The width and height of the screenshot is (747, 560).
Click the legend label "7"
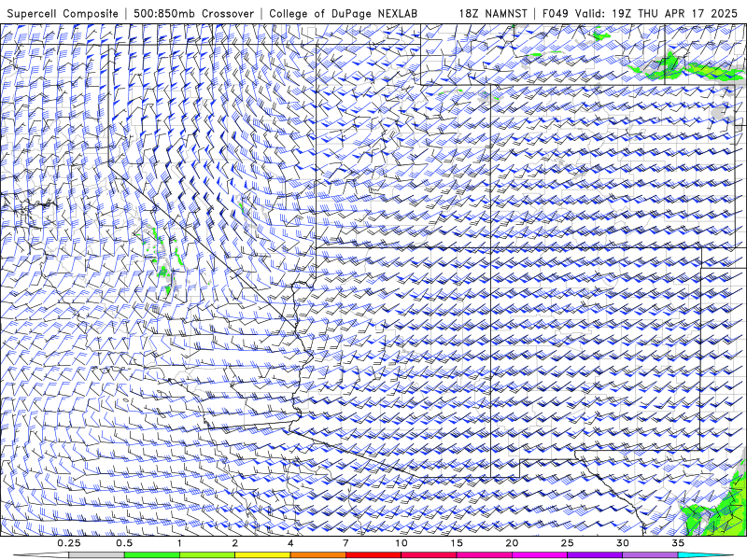345,543
